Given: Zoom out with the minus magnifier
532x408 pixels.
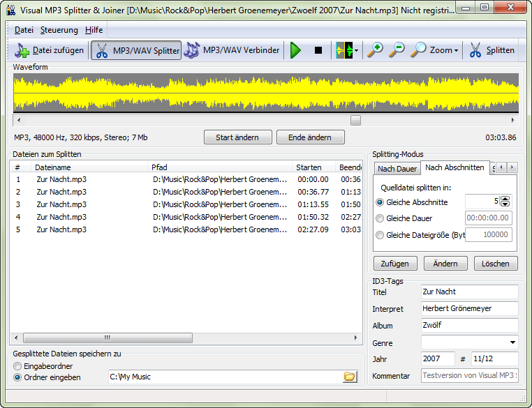Looking at the screenshot, I should click(397, 50).
